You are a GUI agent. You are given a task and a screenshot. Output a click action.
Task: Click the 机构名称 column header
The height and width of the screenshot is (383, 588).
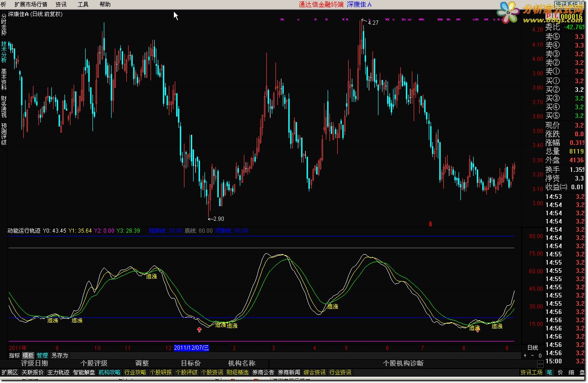click(x=242, y=363)
